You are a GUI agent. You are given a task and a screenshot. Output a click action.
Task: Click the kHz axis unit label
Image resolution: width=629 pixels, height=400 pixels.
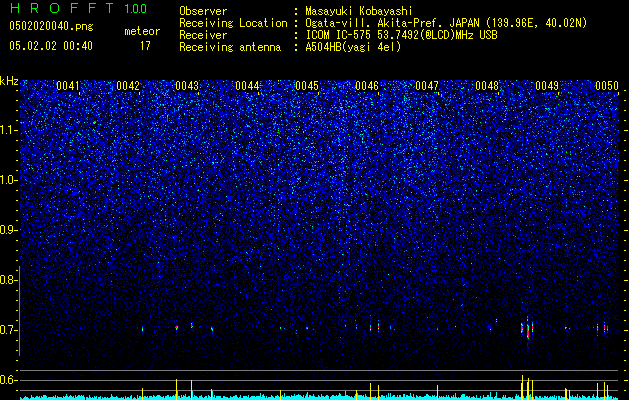pos(9,81)
